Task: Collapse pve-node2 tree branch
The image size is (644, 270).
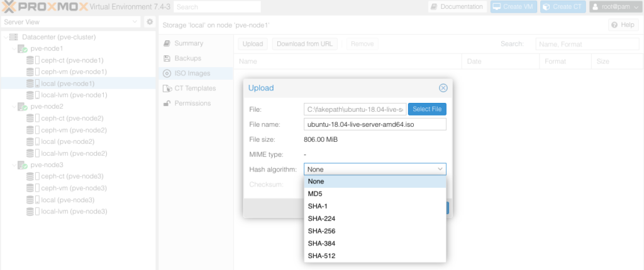Action: [13, 107]
